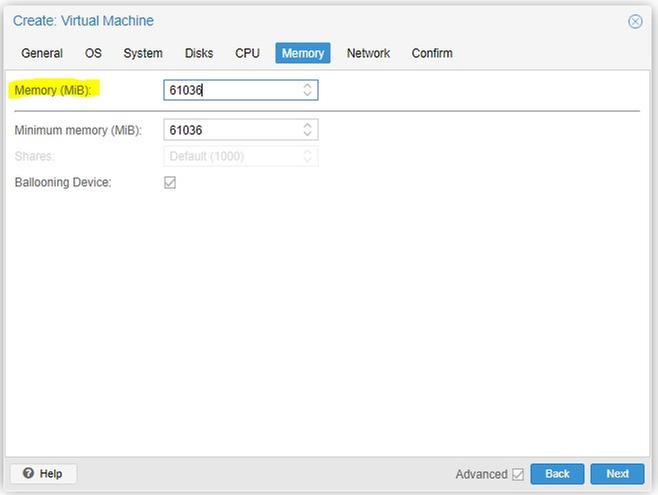Click the Minimum memory (MiB) label
The width and height of the screenshot is (658, 495).
[78, 130]
